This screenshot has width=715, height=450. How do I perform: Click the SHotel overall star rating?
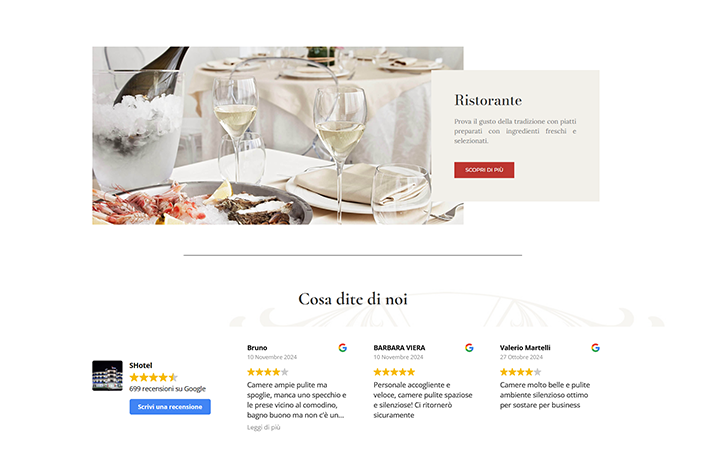[154, 378]
